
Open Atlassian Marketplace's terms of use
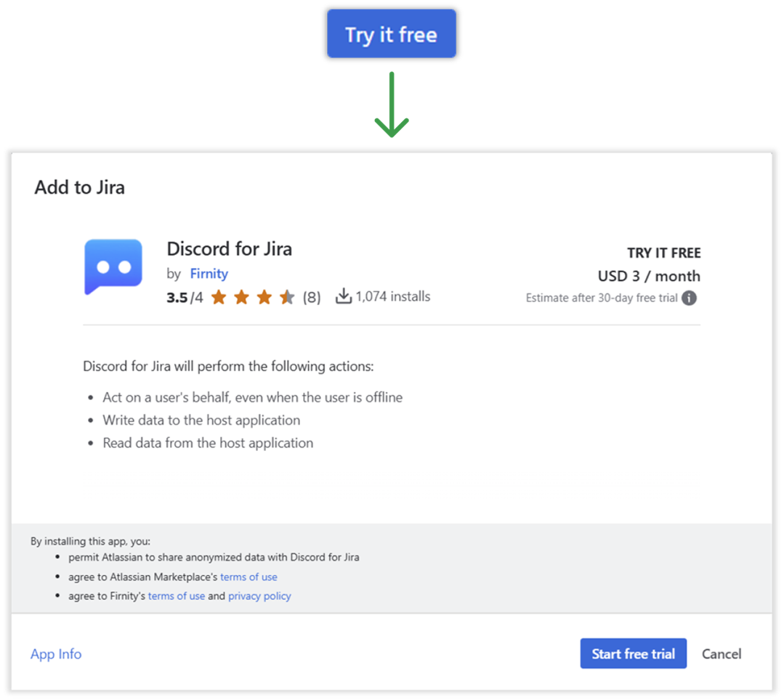pyautogui.click(x=248, y=577)
